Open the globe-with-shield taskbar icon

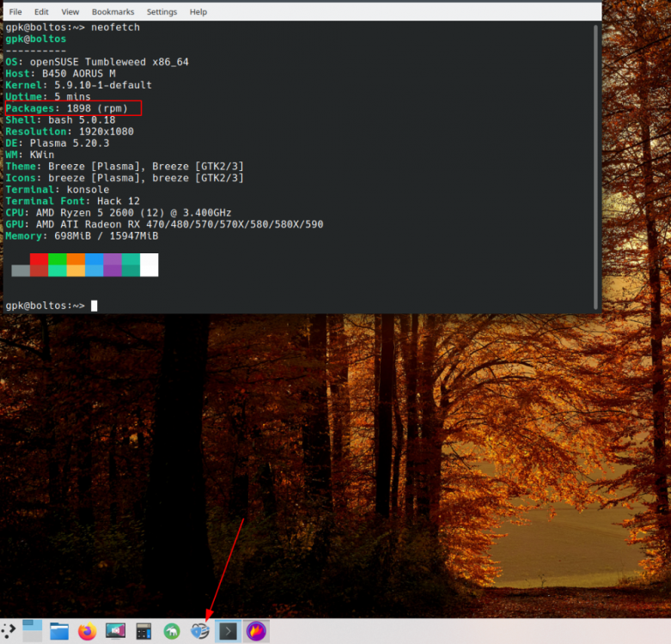click(200, 631)
